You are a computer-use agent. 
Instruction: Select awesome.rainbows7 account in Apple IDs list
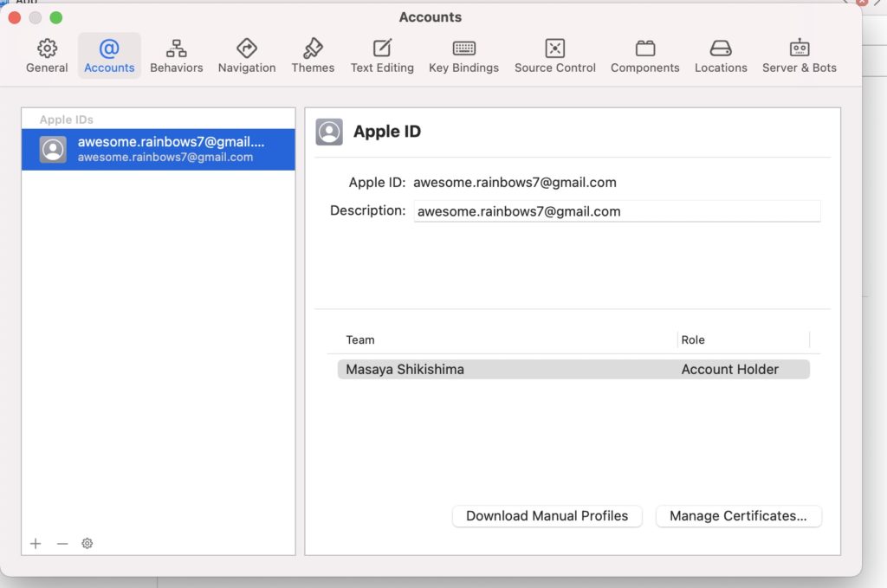[x=159, y=149]
